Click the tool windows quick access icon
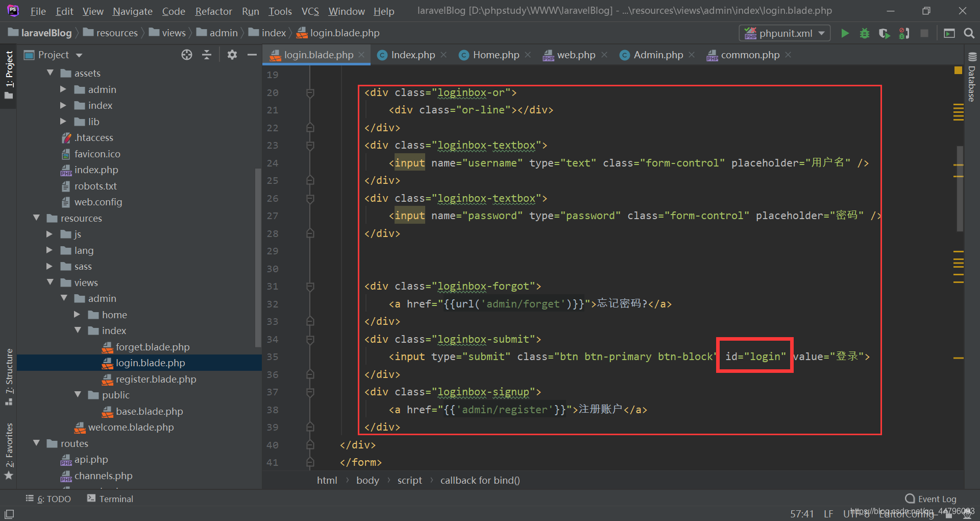 pyautogui.click(x=9, y=514)
